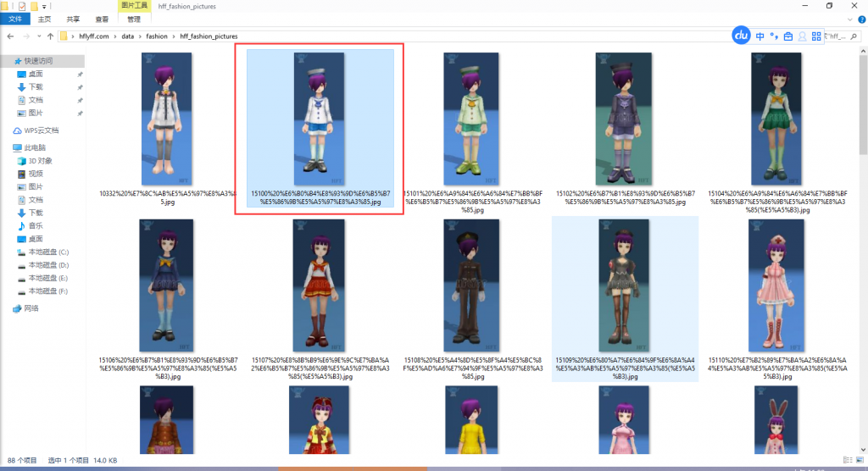Open the 管理 ribbon tab
The height and width of the screenshot is (471, 868).
click(x=134, y=19)
